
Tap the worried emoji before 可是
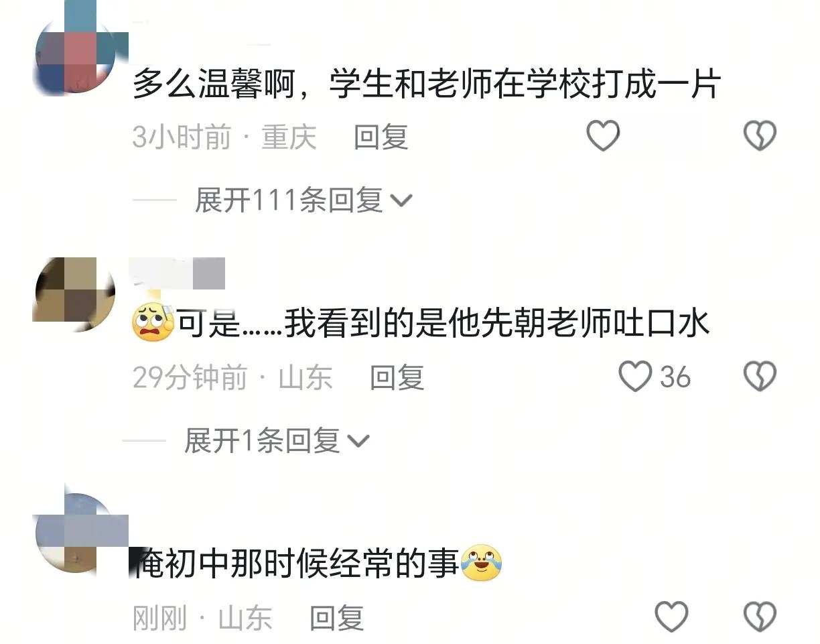click(x=153, y=323)
